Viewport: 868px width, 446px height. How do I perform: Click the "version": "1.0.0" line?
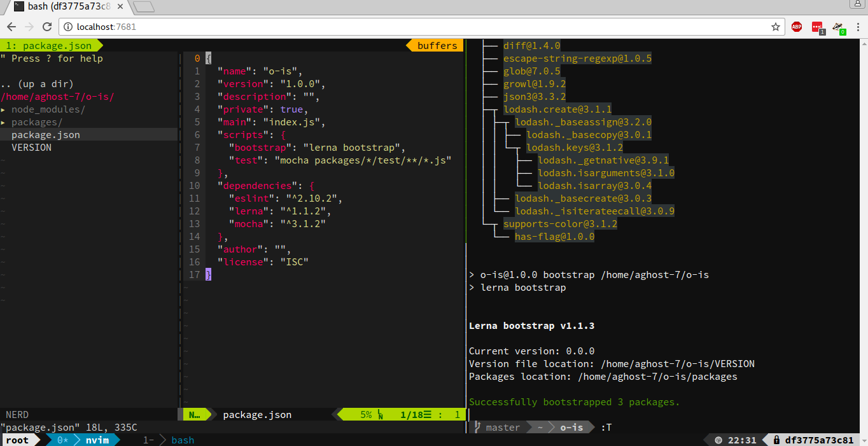tap(272, 84)
